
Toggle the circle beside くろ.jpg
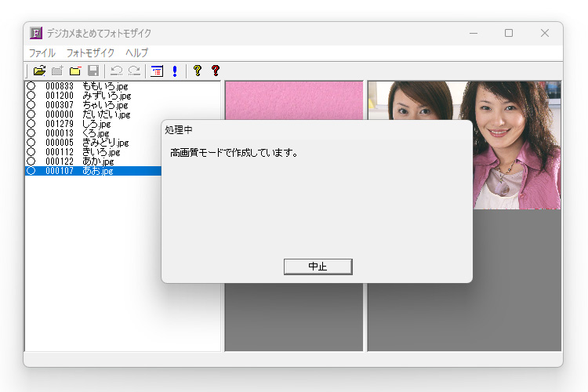click(31, 132)
